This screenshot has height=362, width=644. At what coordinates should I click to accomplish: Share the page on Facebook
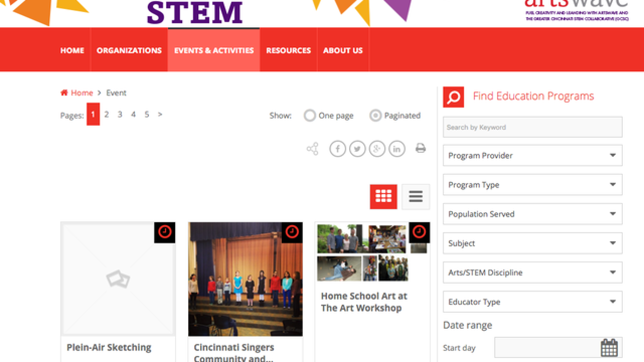point(338,149)
